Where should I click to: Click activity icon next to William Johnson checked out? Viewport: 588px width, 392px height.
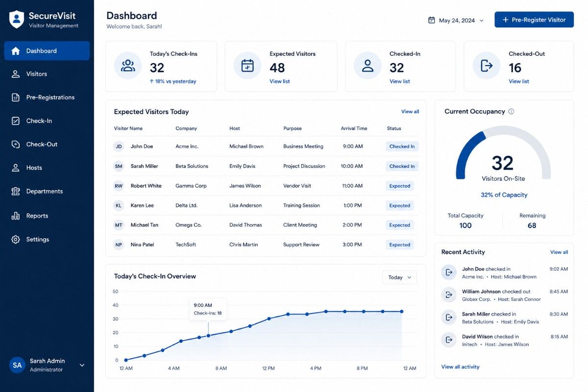click(x=449, y=295)
